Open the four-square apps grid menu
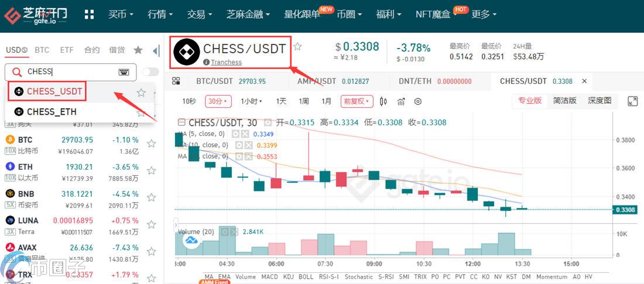 pos(89,15)
